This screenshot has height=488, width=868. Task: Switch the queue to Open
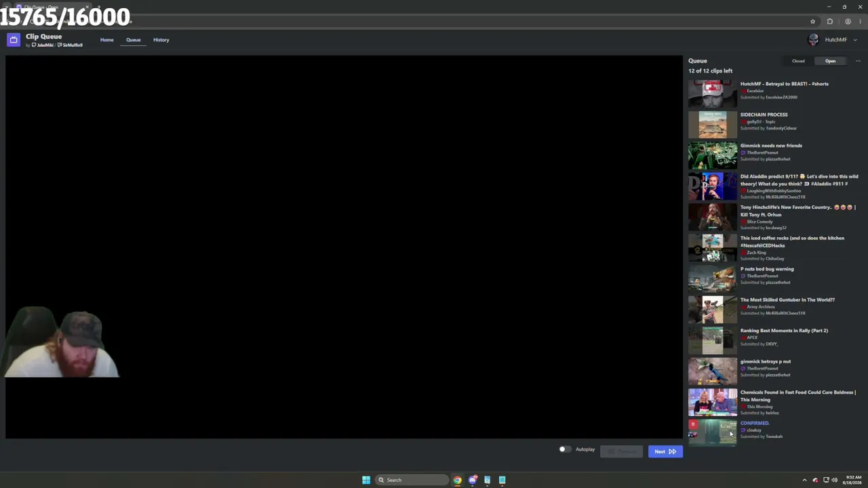coord(830,61)
